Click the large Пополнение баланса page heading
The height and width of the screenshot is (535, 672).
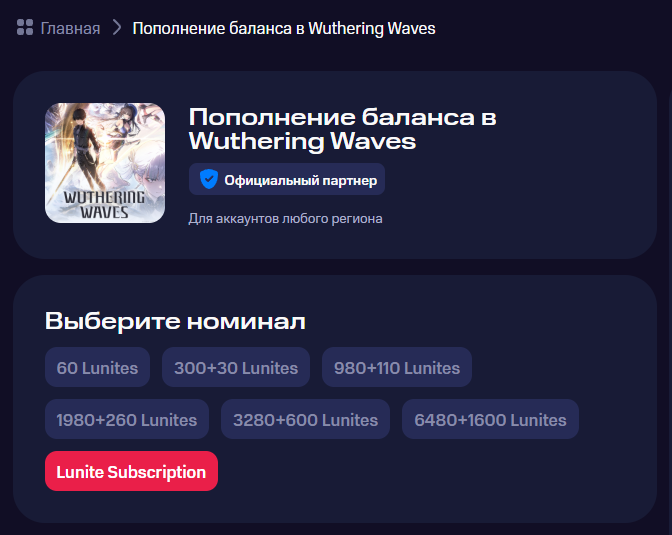click(343, 129)
